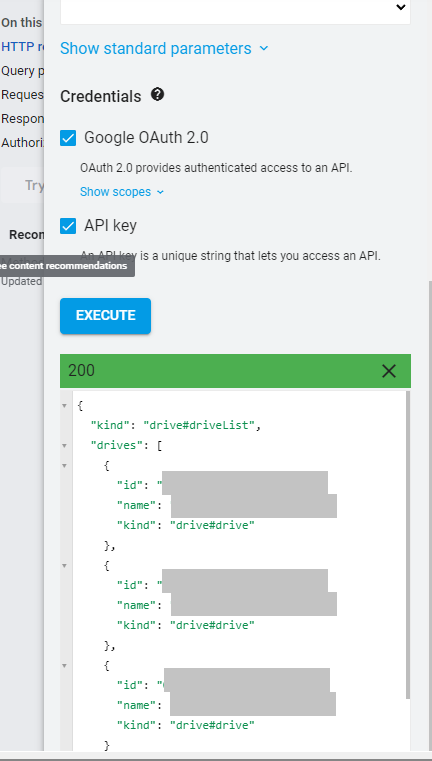Open the HTTP request sidebar link
The height and width of the screenshot is (761, 432).
[x=22, y=47]
